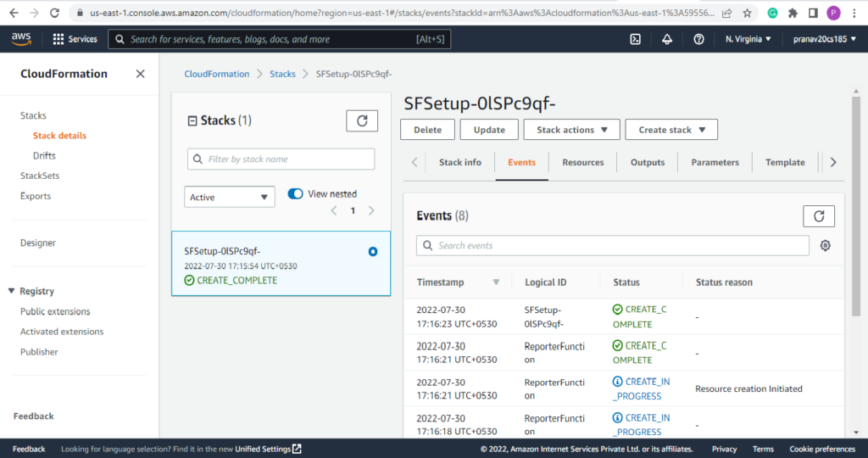
Task: Open browser extensions puzzle icon
Action: (793, 13)
